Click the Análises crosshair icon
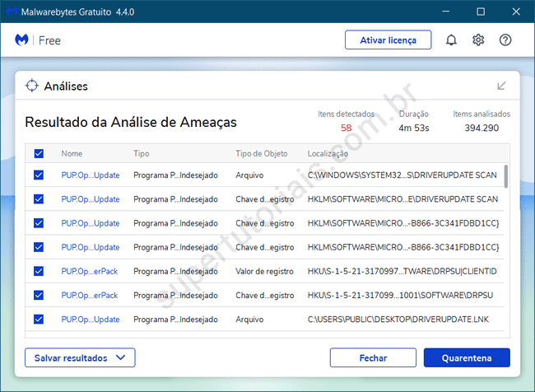535x392 pixels. pos(32,86)
